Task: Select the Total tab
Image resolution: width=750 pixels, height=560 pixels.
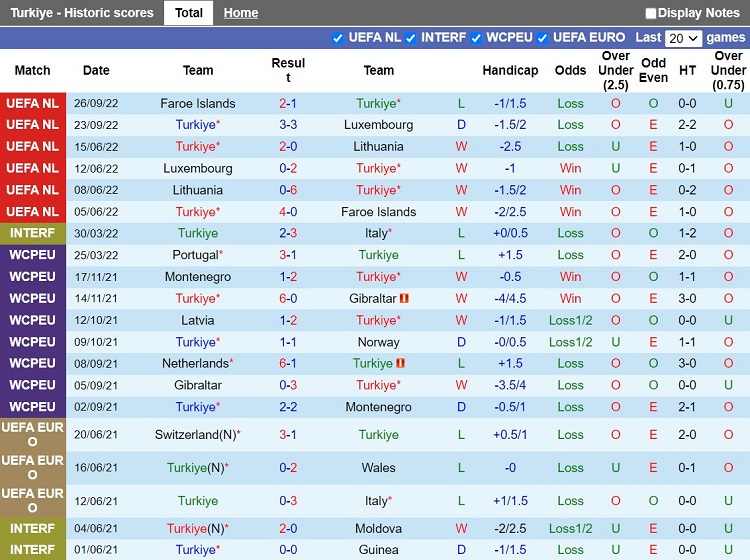Action: 188,13
